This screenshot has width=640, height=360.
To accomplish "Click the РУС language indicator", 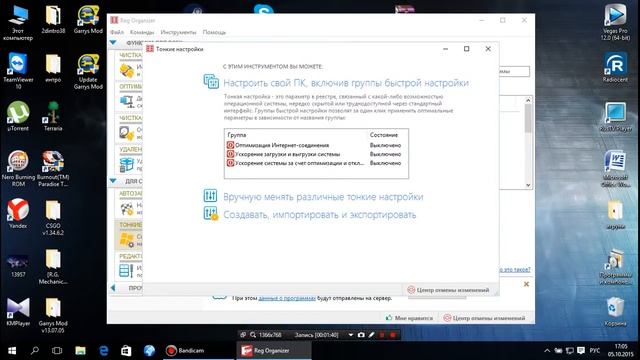I will (x=595, y=351).
